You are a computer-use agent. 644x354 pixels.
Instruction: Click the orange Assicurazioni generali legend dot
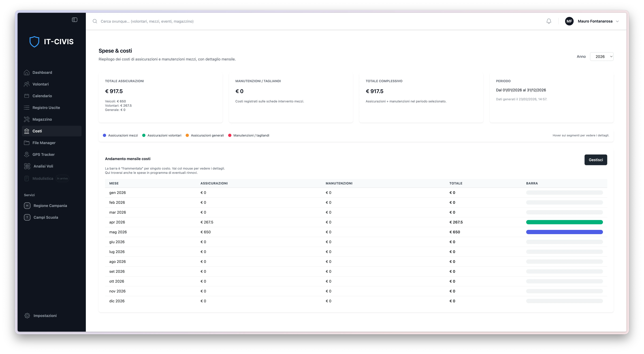click(187, 135)
